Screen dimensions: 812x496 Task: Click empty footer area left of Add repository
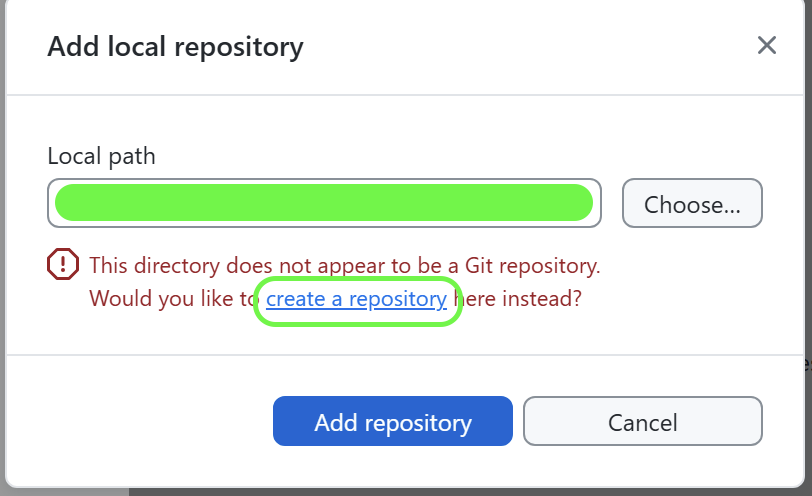pos(140,421)
